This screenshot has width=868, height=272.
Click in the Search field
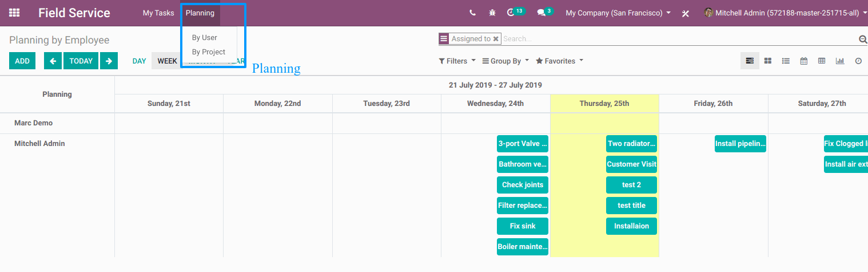click(x=679, y=39)
